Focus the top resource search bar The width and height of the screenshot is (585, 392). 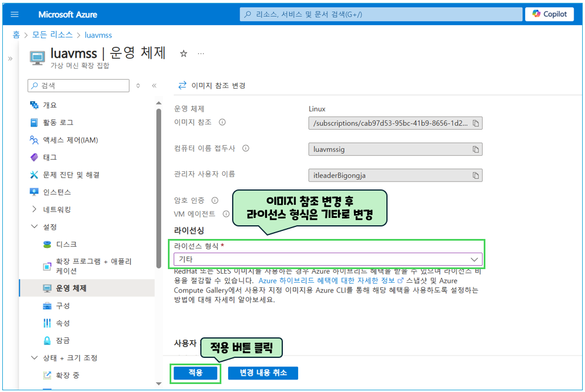pyautogui.click(x=381, y=15)
